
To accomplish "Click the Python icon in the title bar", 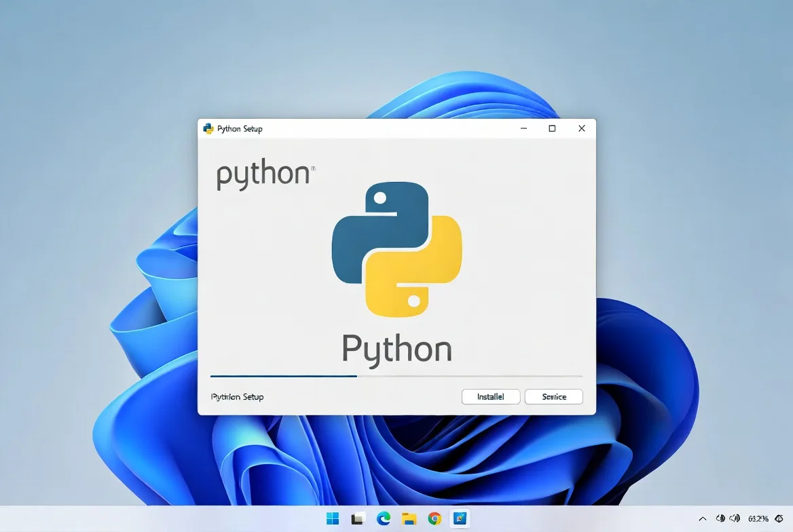I will tap(208, 128).
